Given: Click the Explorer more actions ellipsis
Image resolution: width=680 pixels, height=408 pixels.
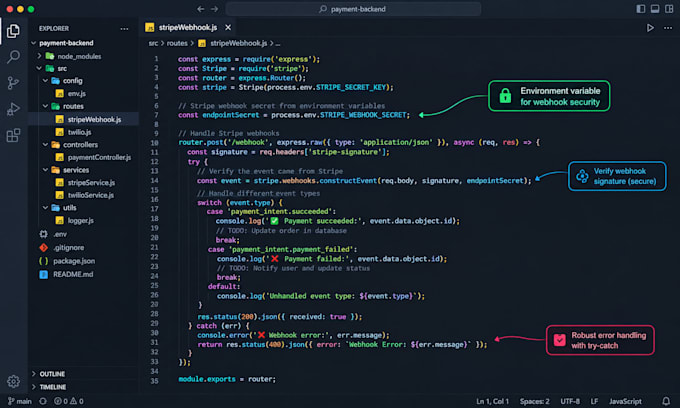Looking at the screenshot, I should coord(124,29).
